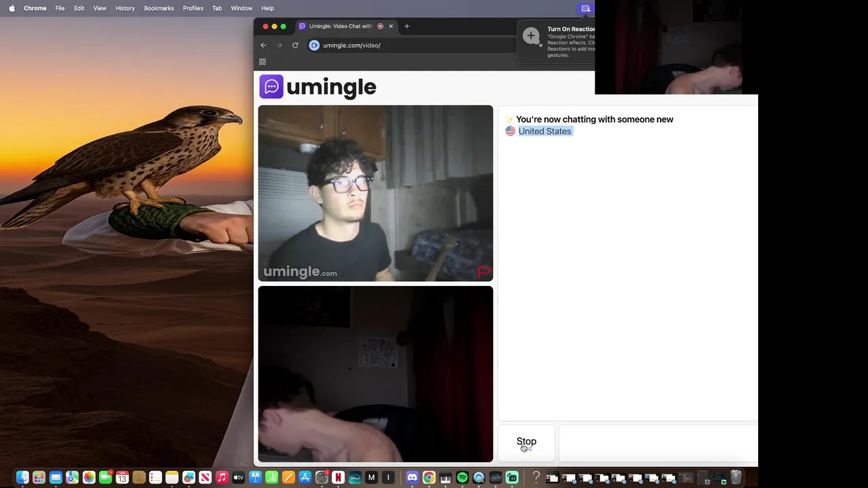Open the File menu
868x488 pixels.
[x=60, y=8]
